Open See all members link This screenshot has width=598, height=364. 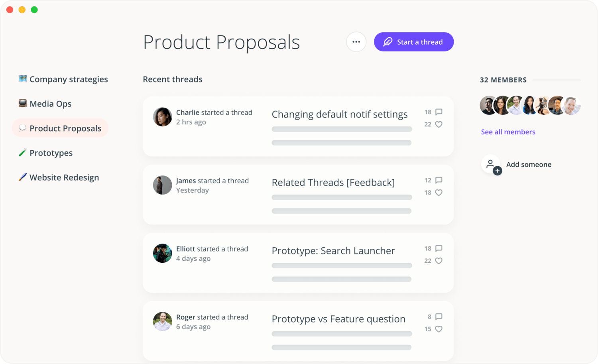click(x=508, y=132)
